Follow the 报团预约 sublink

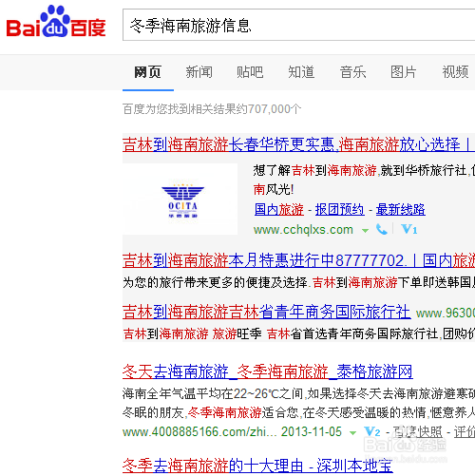340,209
